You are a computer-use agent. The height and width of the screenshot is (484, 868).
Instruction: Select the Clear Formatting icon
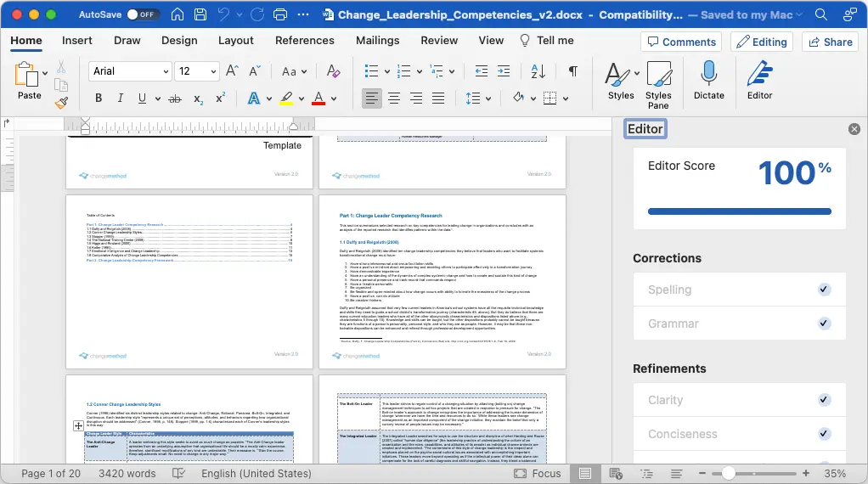[333, 70]
